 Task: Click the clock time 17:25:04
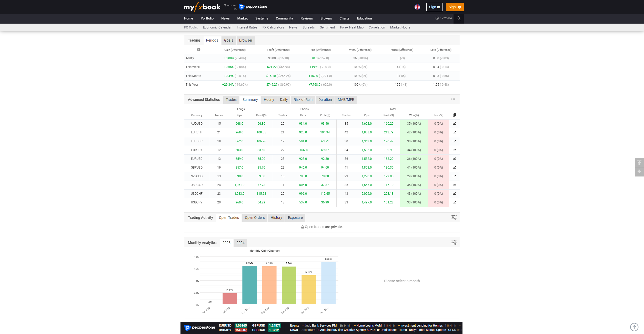(x=444, y=18)
